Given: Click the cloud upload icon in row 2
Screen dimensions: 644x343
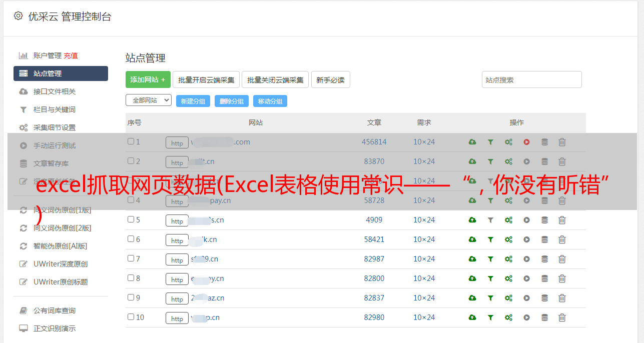Looking at the screenshot, I should (x=472, y=161).
